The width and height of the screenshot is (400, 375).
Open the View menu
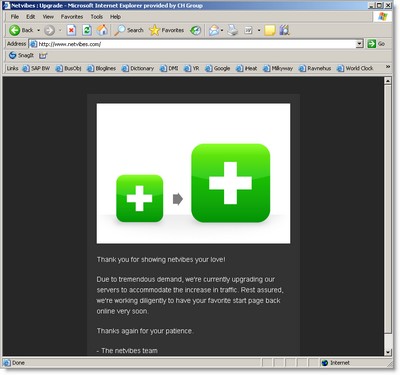(48, 16)
